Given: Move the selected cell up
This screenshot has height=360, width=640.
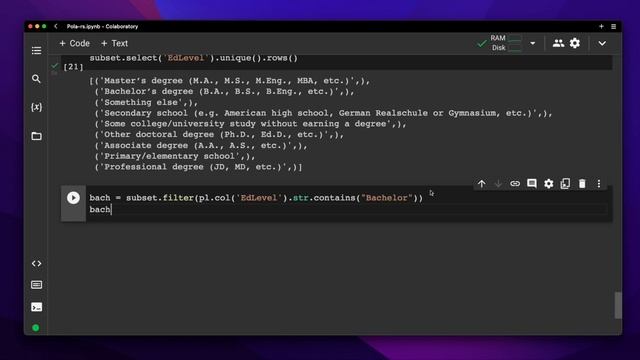Looking at the screenshot, I should (482, 184).
